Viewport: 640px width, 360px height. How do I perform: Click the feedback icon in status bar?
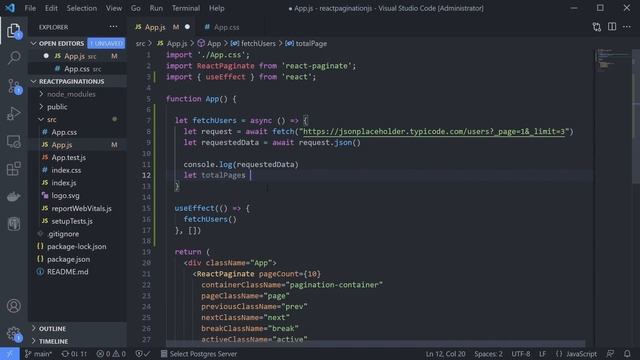tap(610, 354)
